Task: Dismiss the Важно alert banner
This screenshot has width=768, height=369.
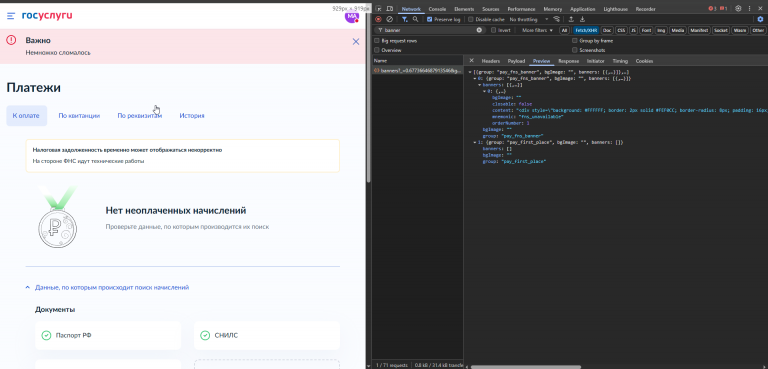Action: pyautogui.click(x=356, y=42)
